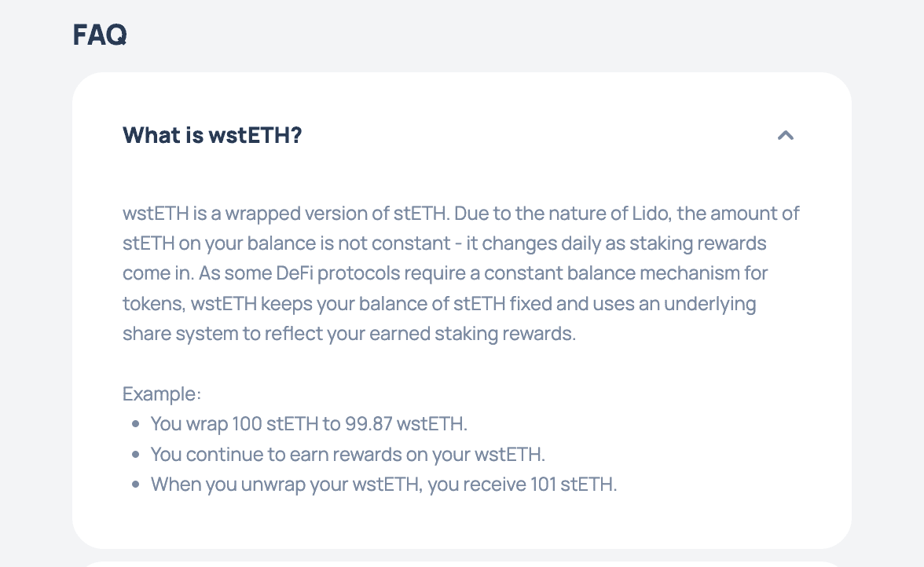Collapse the wstETH answer using chevron icon

785,135
